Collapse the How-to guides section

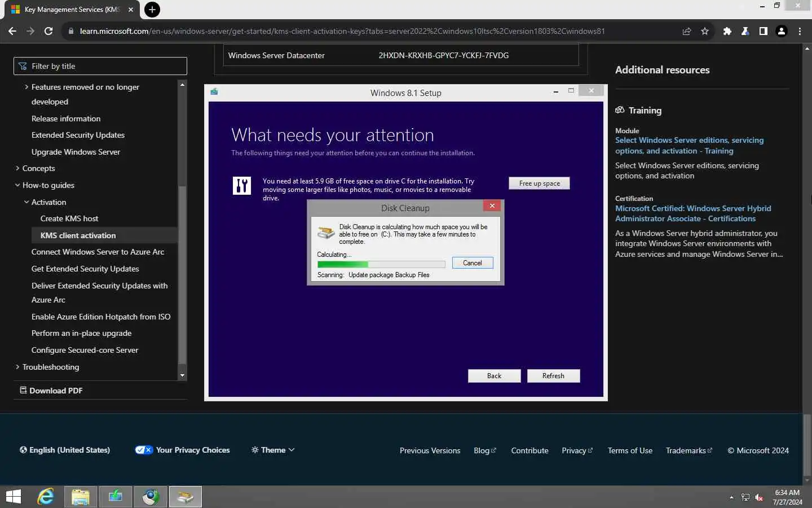pos(45,185)
